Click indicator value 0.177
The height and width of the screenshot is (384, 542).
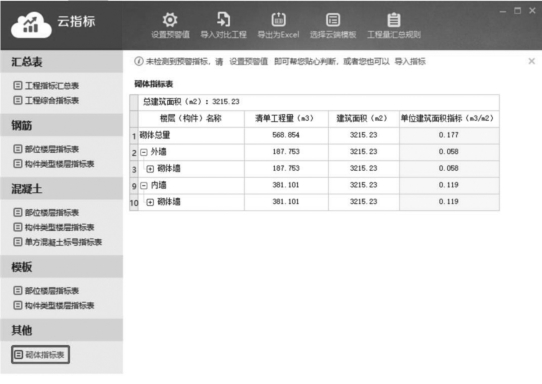449,135
